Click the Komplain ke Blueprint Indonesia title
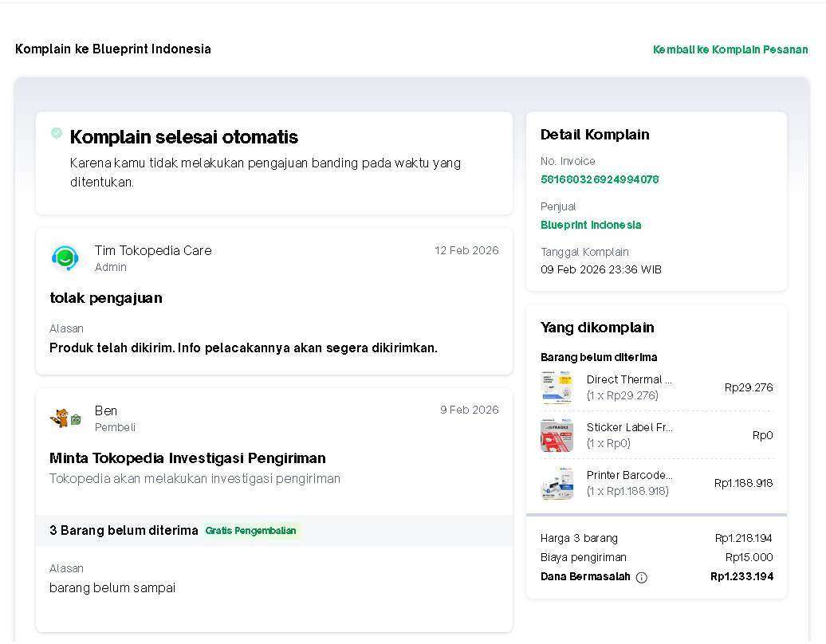The width and height of the screenshot is (826, 644). 113,49
